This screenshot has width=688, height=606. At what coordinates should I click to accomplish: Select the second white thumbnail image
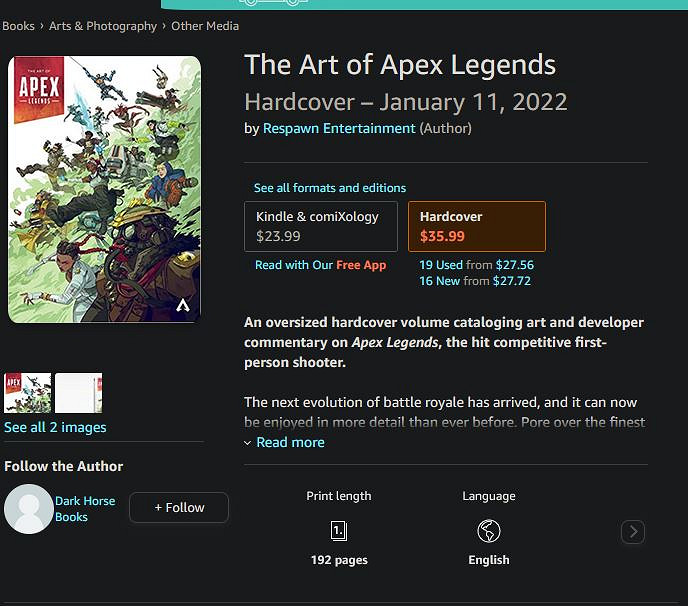78,393
